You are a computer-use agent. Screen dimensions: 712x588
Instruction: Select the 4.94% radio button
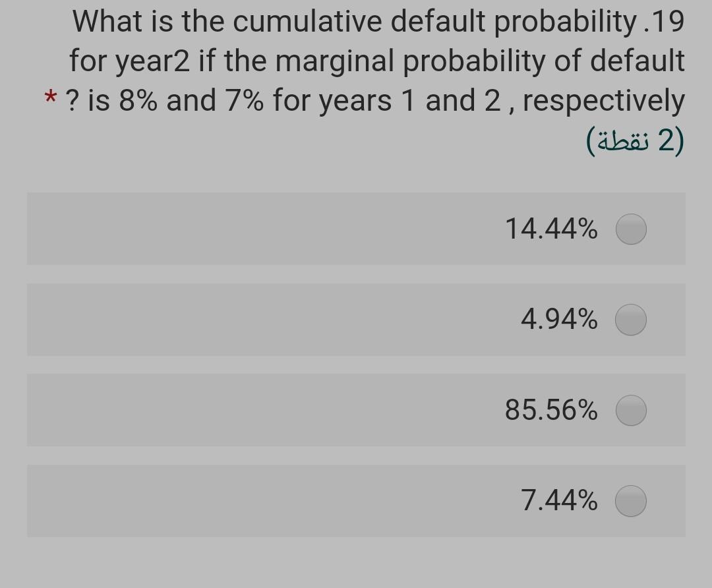pos(630,320)
